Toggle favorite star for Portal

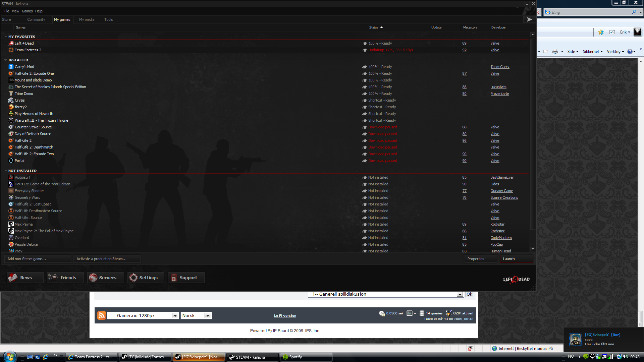(365, 161)
